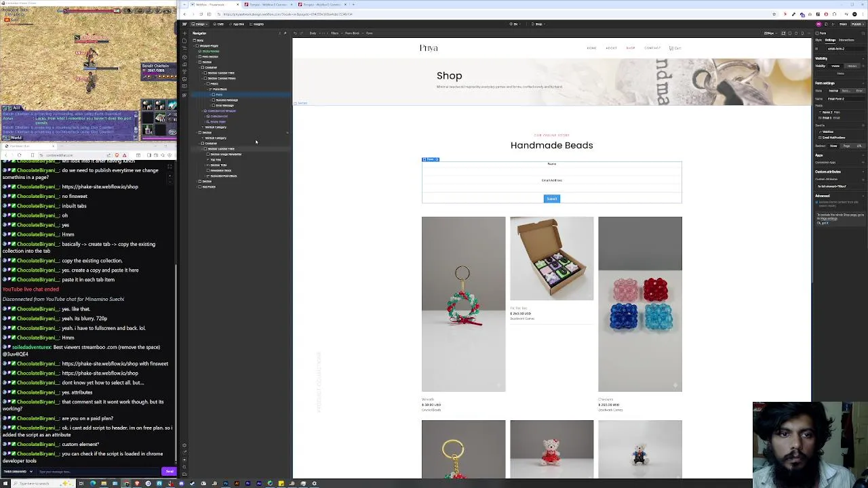Set visibility to Visible
The height and width of the screenshot is (488, 868).
836,66
